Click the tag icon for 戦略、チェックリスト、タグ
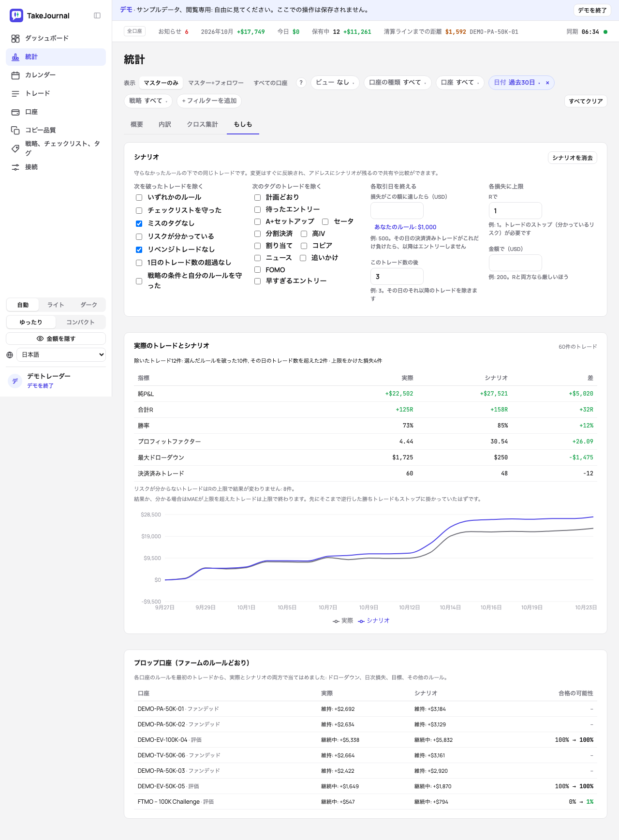The height and width of the screenshot is (840, 619). click(15, 148)
